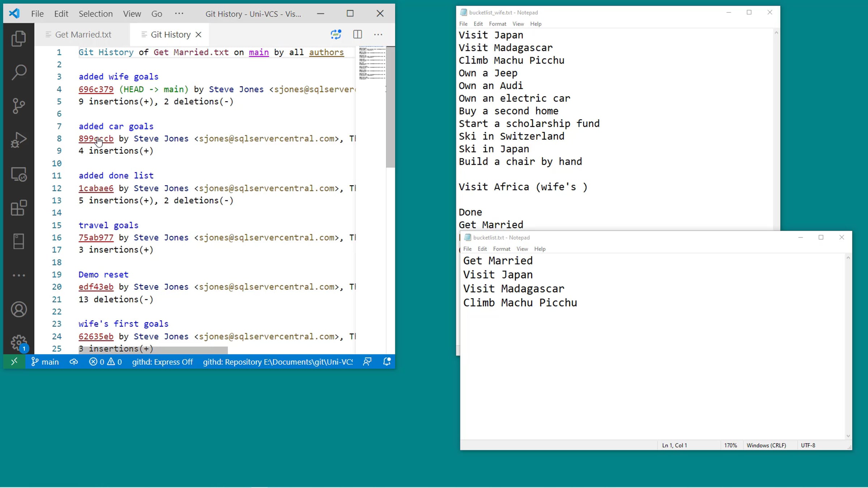
Task: Click commit hash 1cabae6 link
Action: pos(96,188)
